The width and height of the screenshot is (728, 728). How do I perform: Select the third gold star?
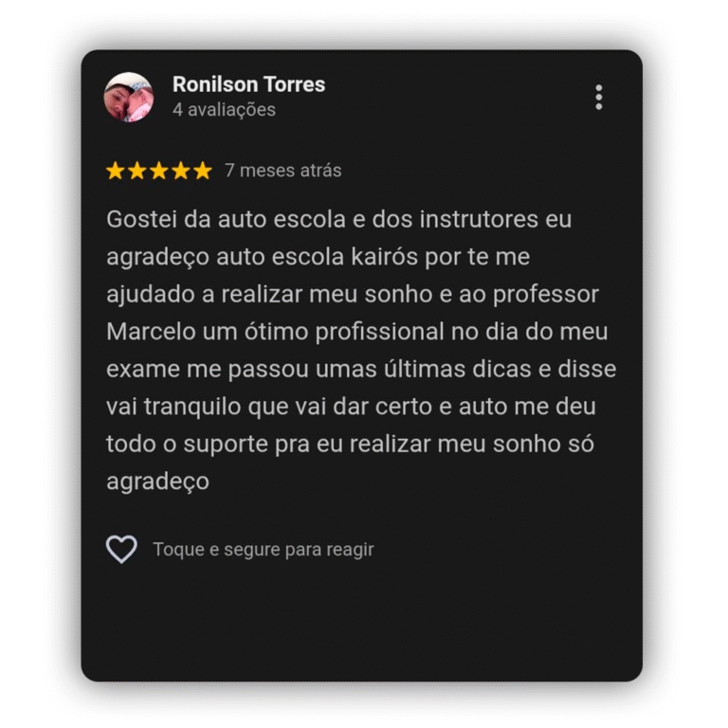click(159, 171)
